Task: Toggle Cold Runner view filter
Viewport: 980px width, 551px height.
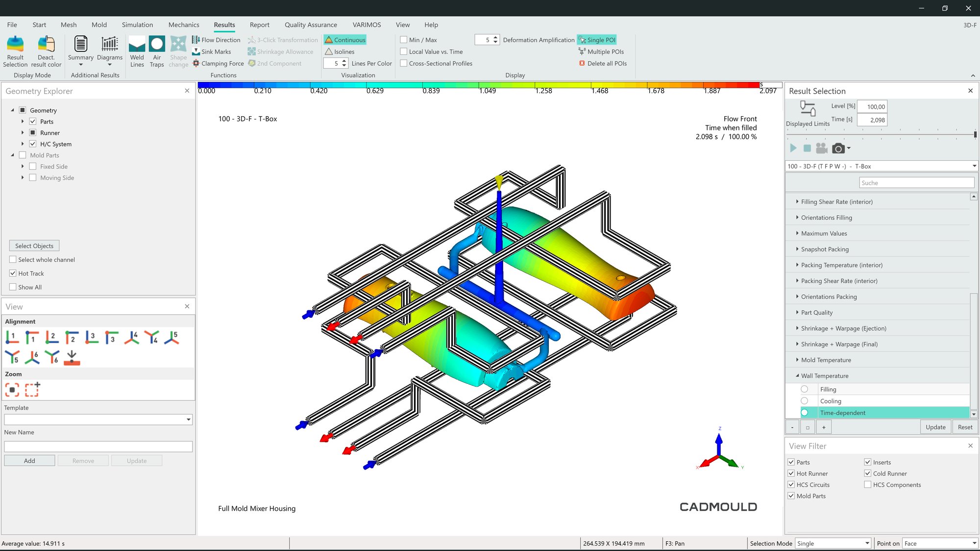Action: coord(868,474)
